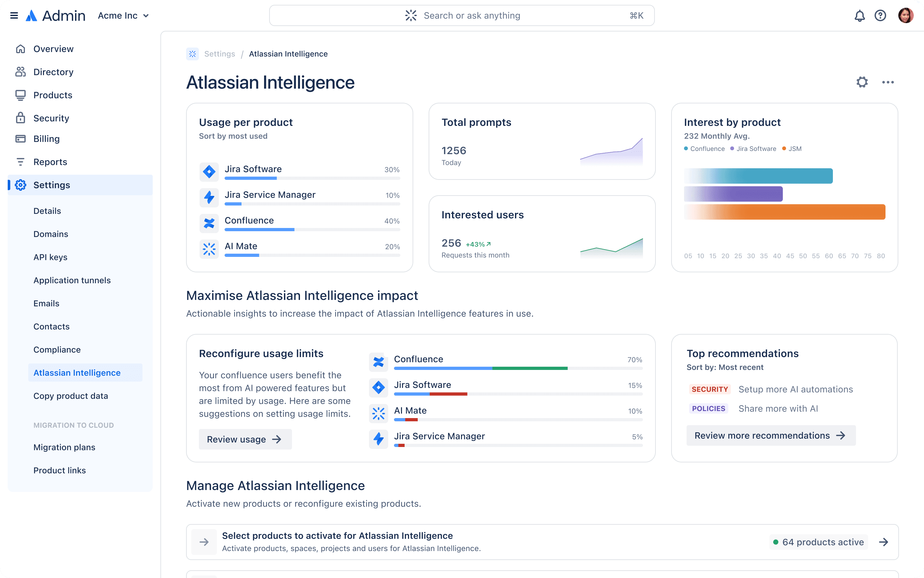This screenshot has width=924, height=578.
Task: Select API keys under Settings
Action: click(50, 257)
